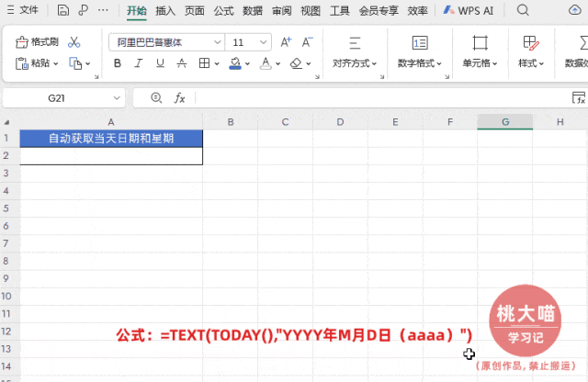The image size is (588, 382).
Task: Open the 文件 menu
Action: (23, 10)
